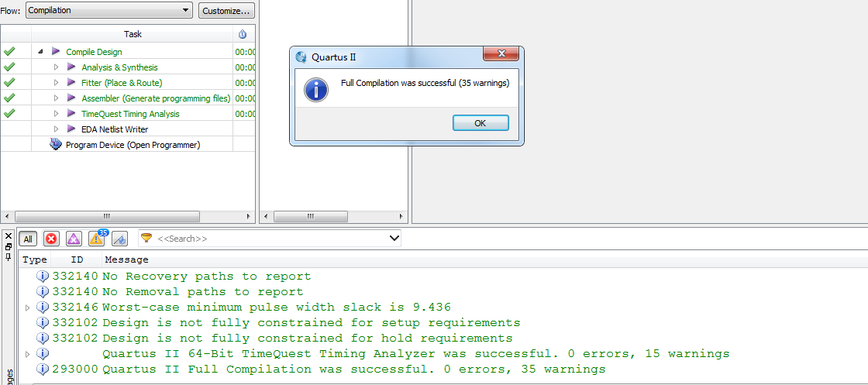The image size is (868, 385).
Task: Toggle the warning messages filter with 35 badge
Action: coord(98,238)
